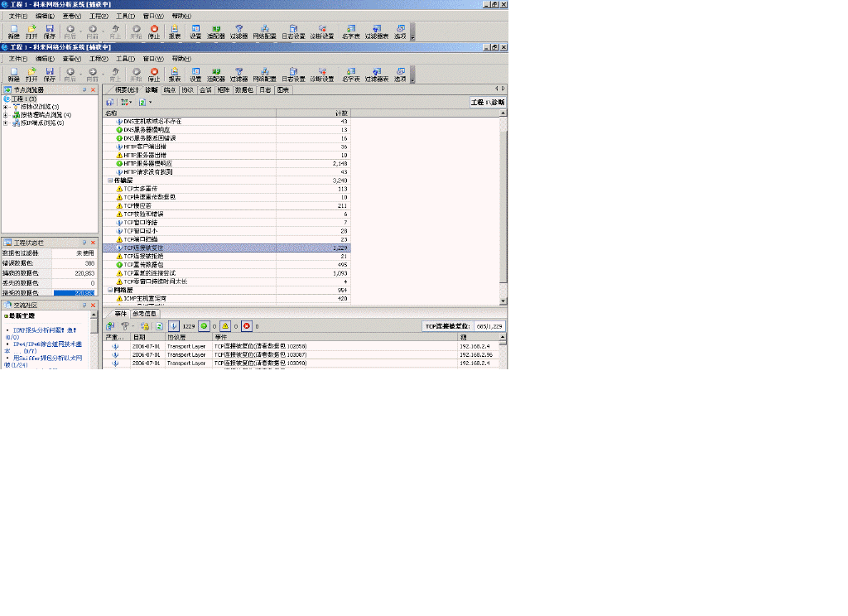Switch to the 矩阵 tab
This screenshot has height=616, width=848.
coord(223,89)
